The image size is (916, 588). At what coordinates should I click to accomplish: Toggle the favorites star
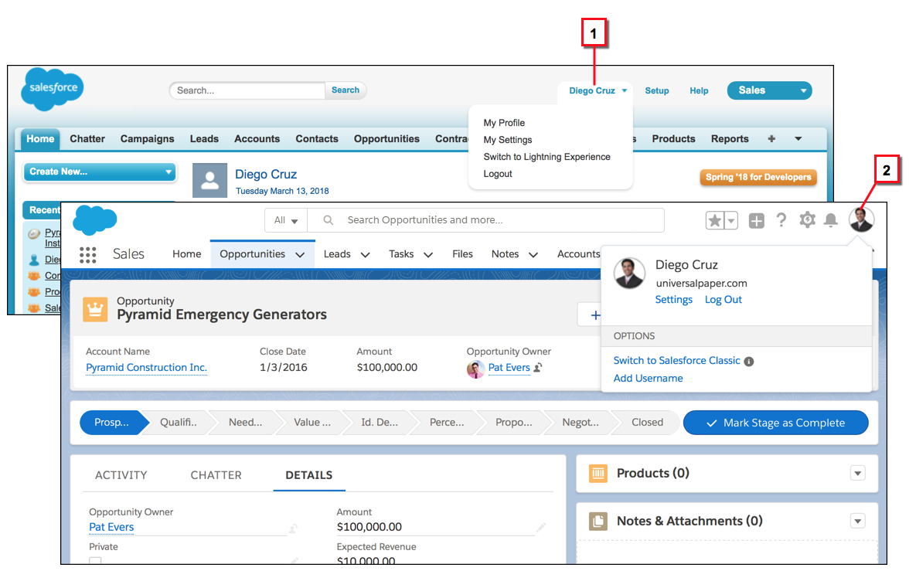point(713,219)
